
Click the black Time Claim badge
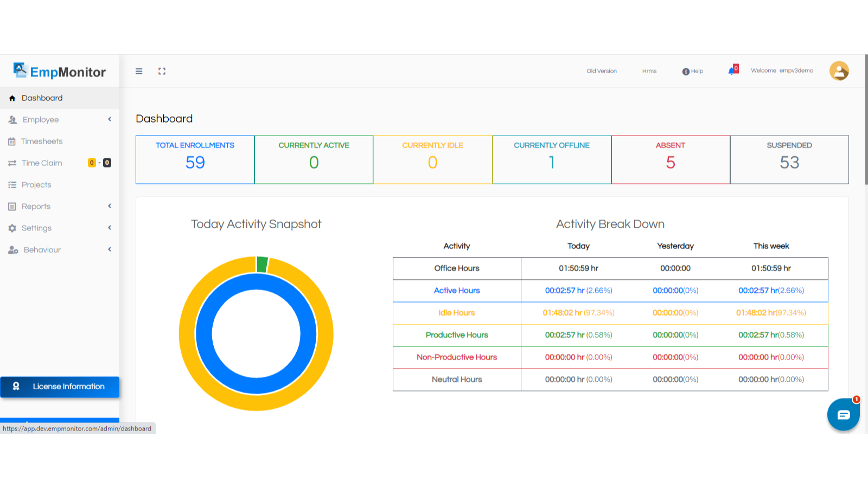click(x=107, y=163)
